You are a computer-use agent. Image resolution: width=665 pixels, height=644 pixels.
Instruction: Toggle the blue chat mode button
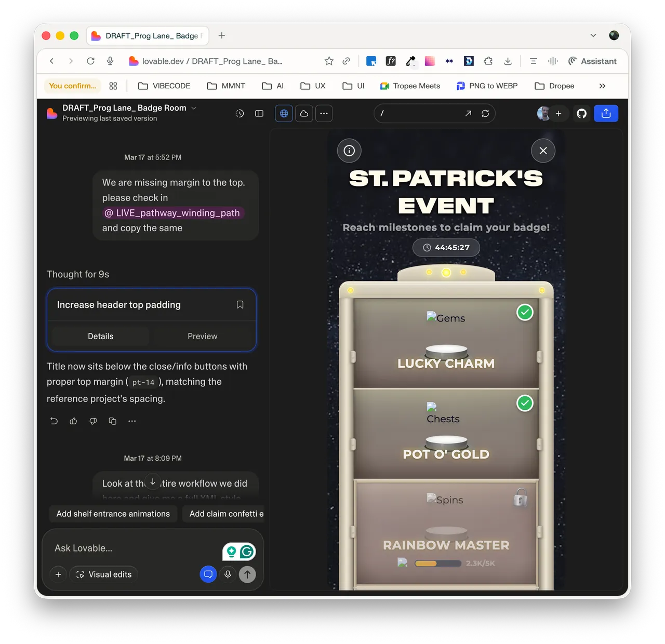click(x=208, y=574)
